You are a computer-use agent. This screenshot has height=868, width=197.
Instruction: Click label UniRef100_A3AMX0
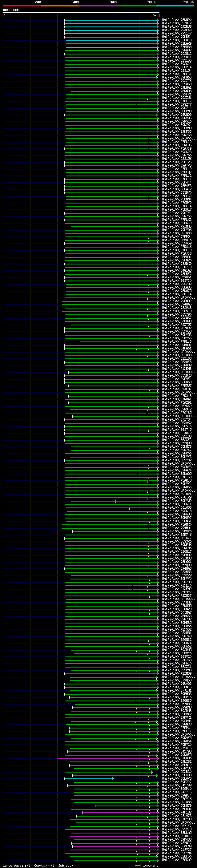coord(176,525)
